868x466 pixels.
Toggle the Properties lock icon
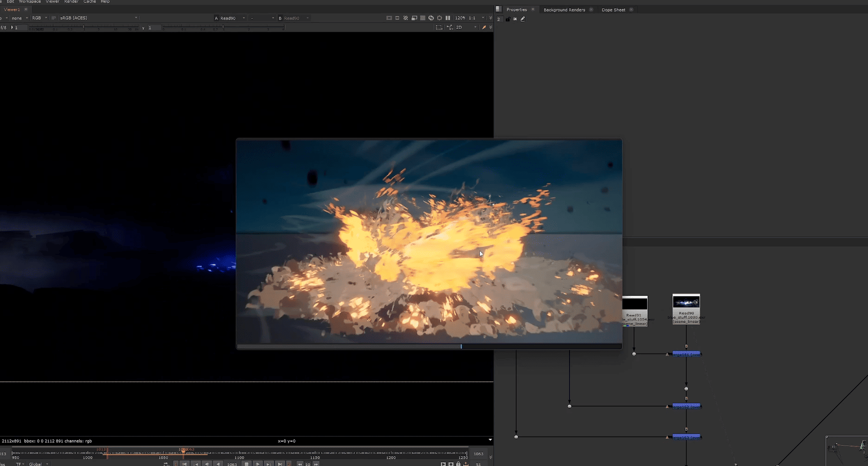[x=508, y=19]
